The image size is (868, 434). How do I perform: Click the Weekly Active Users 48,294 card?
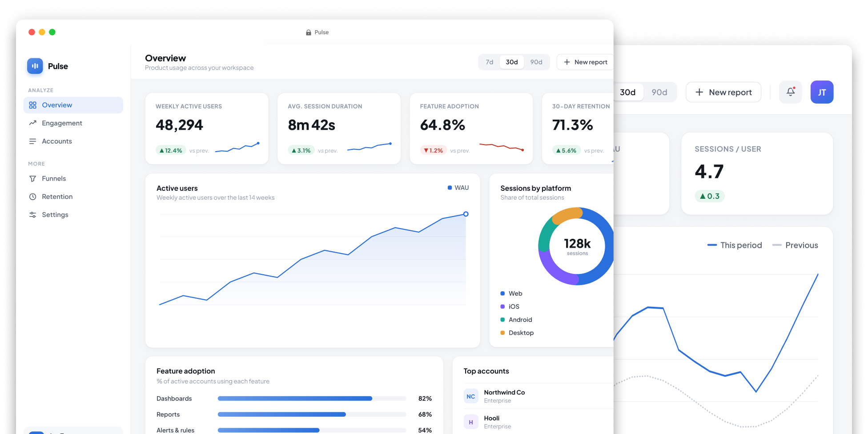[207, 129]
